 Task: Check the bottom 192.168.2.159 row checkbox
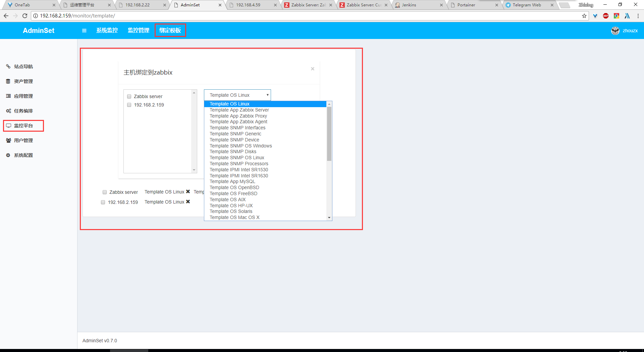pos(103,202)
